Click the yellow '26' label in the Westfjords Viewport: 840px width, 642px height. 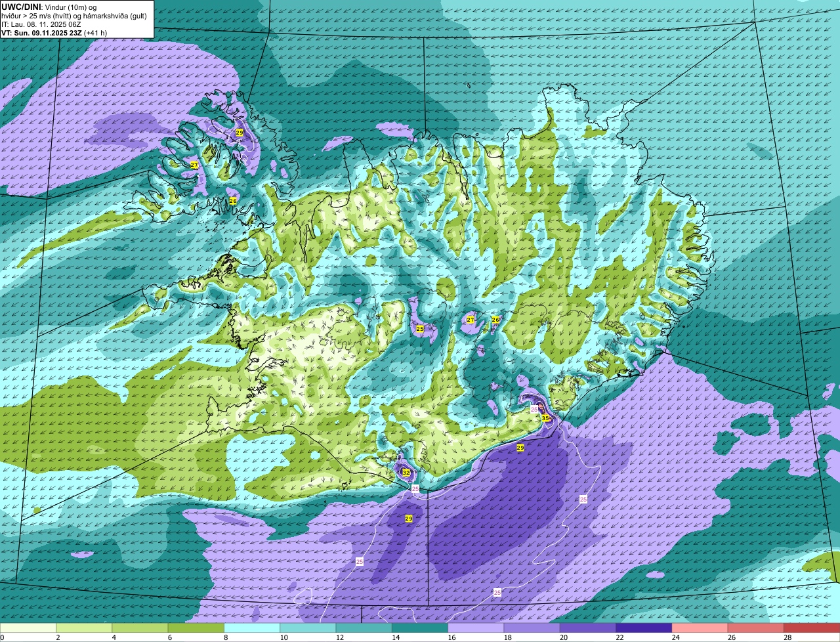[x=233, y=201]
